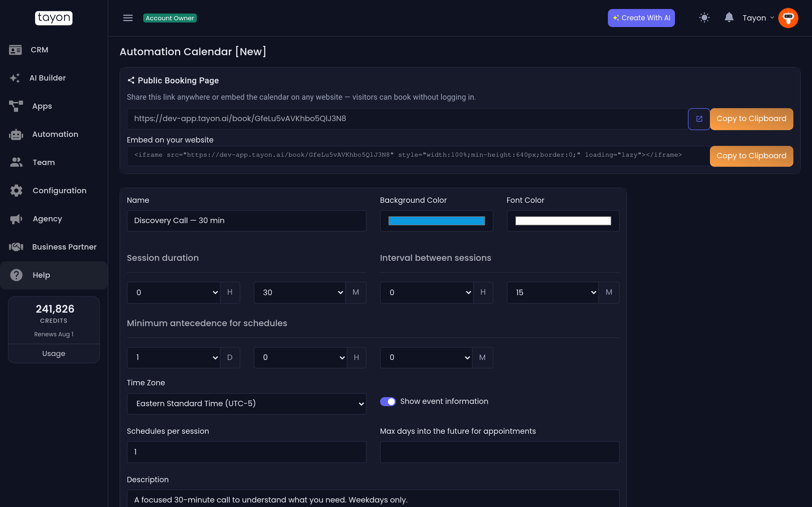The image size is (812, 507).
Task: Click the calendar Name input field
Action: 246,221
